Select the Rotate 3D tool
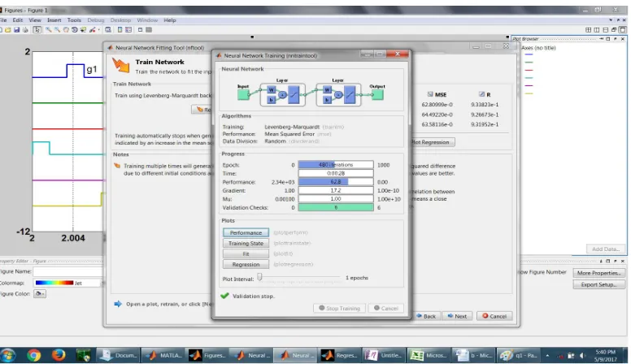 tap(75, 30)
